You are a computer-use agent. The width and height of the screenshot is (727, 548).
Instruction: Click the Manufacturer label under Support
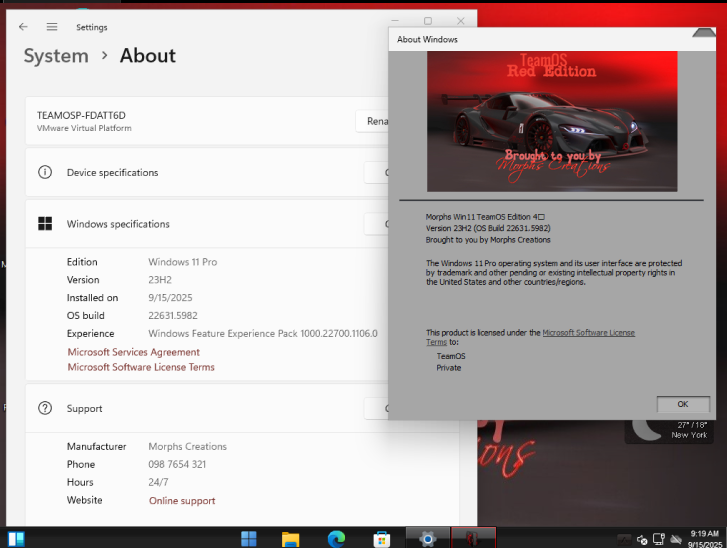click(96, 446)
